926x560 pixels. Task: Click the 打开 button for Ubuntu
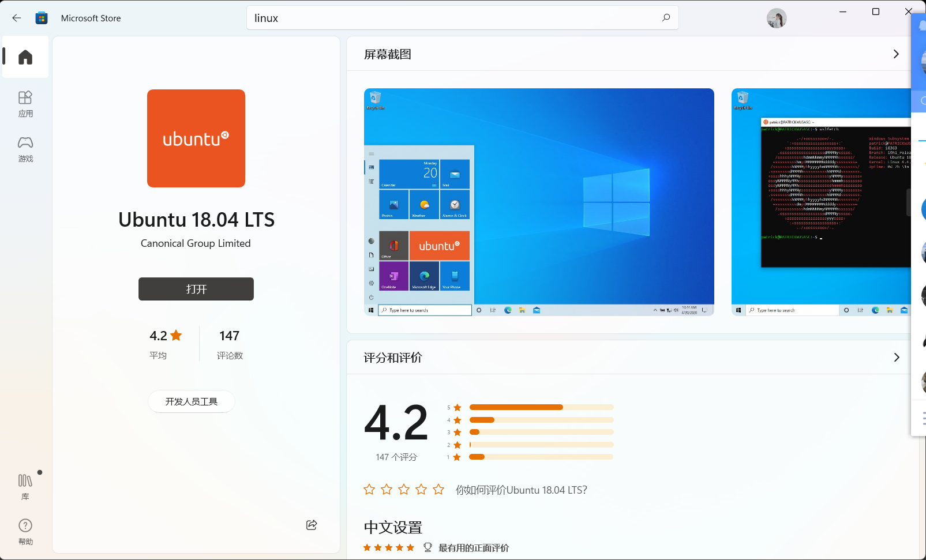196,289
